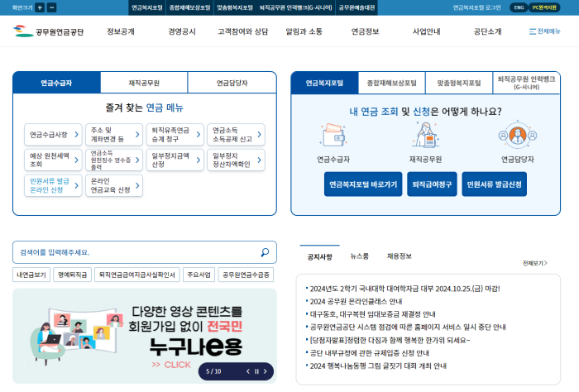579x392 pixels.
Task: Increase screen size with plus button
Action: click(40, 7)
